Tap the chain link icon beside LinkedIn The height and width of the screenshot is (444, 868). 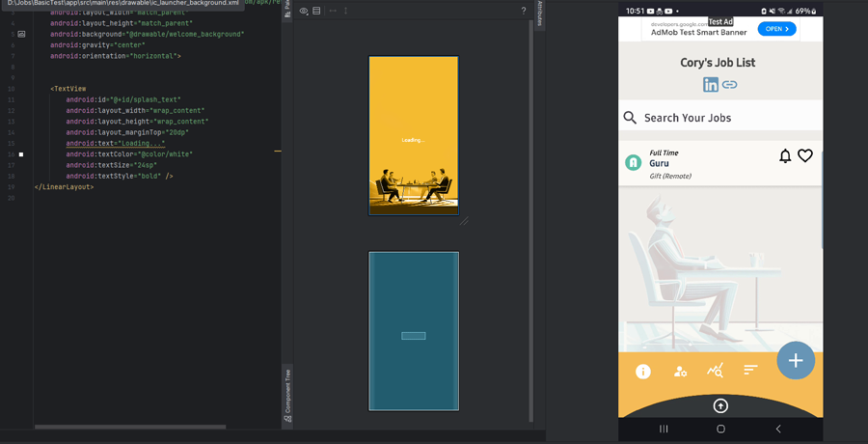(730, 85)
